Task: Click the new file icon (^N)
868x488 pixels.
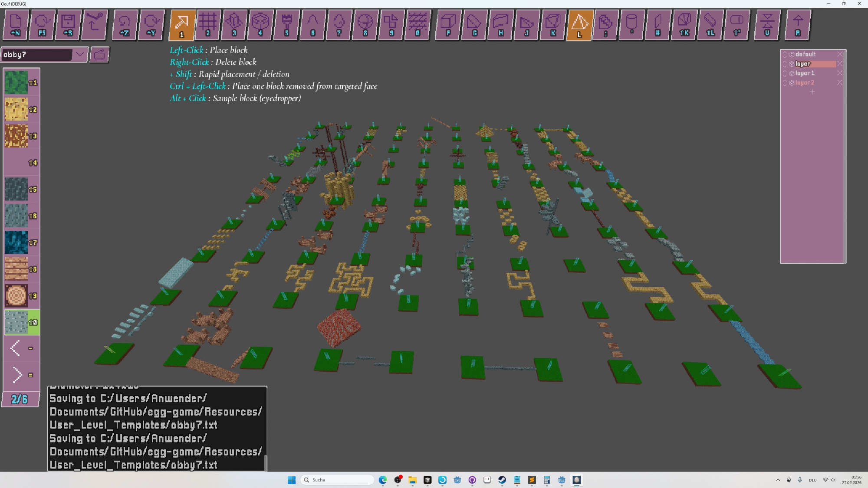Action: (16, 25)
